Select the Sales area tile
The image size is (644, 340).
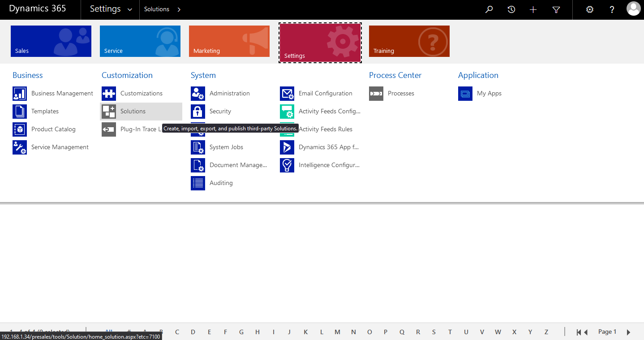point(51,41)
